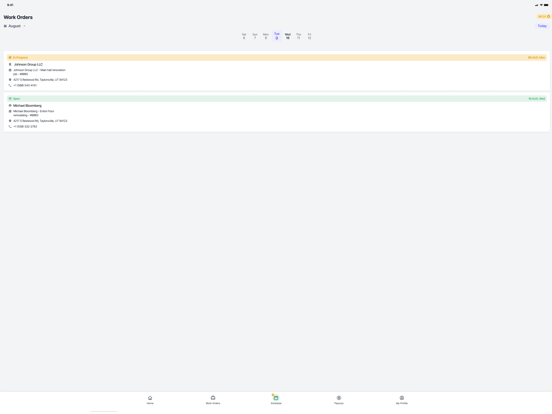The height and width of the screenshot is (414, 552).
Task: Click the location pin icon on Michael Bloomberg card
Action: [x=10, y=121]
